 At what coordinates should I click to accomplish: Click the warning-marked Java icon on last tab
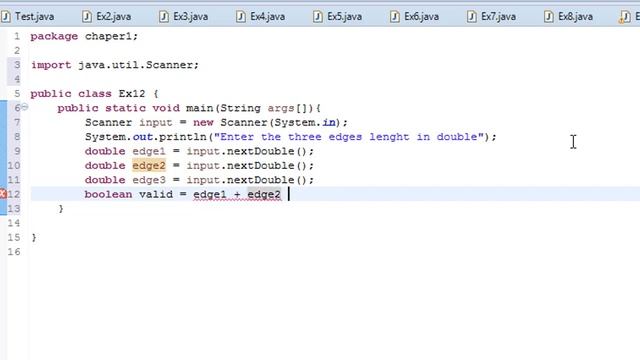tap(624, 17)
